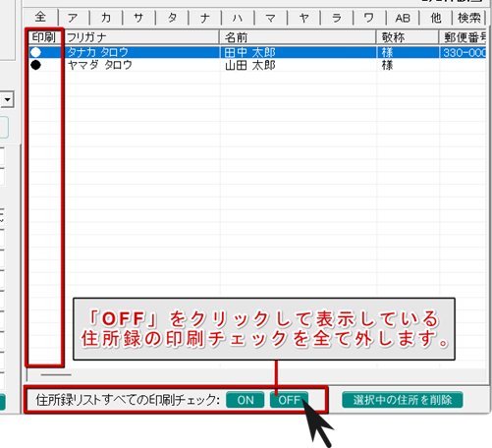Switch to the カ tab
The height and width of the screenshot is (448, 492).
point(106,18)
